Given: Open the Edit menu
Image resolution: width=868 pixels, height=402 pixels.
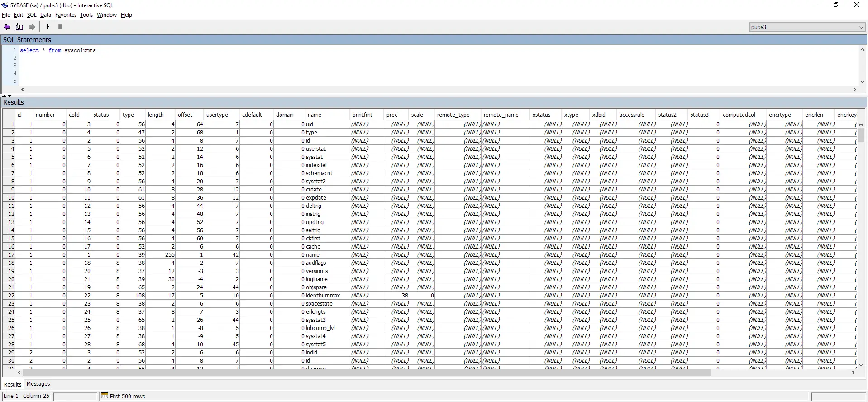Looking at the screenshot, I should click(x=19, y=15).
